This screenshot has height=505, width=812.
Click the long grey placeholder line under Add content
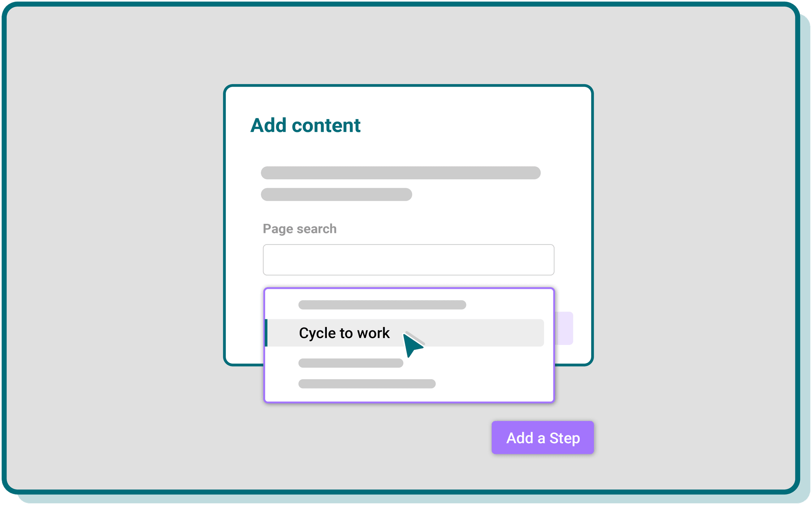tap(401, 173)
